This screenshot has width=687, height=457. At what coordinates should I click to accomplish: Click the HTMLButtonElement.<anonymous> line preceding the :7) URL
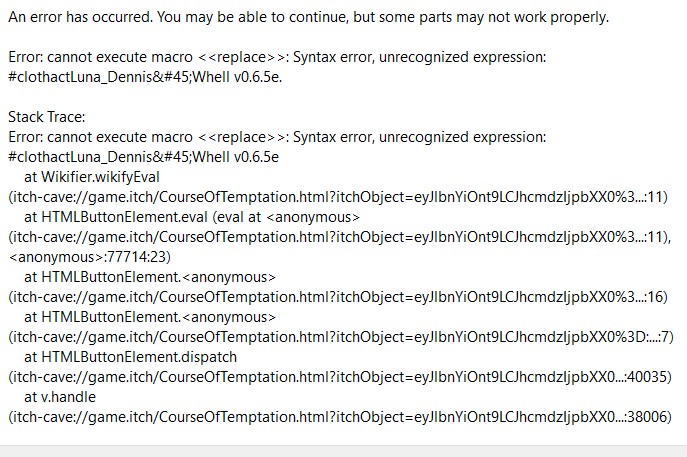tap(150, 317)
